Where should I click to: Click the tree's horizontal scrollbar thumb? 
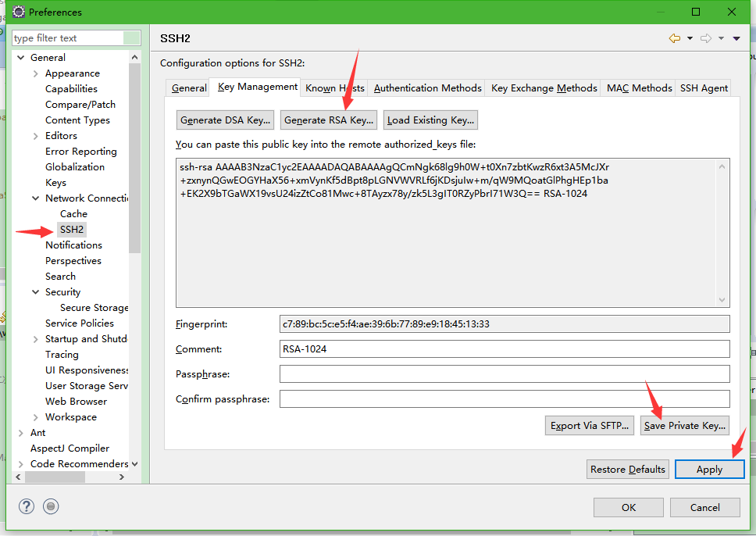click(55, 477)
